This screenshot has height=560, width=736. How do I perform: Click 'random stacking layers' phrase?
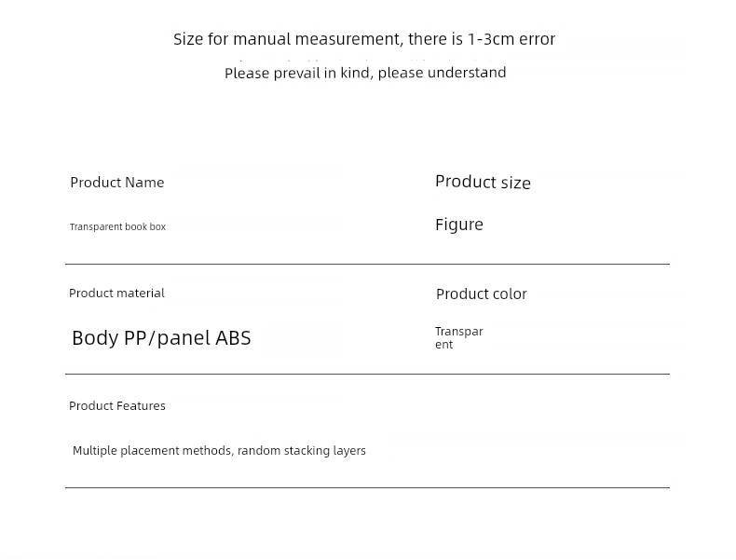click(301, 451)
